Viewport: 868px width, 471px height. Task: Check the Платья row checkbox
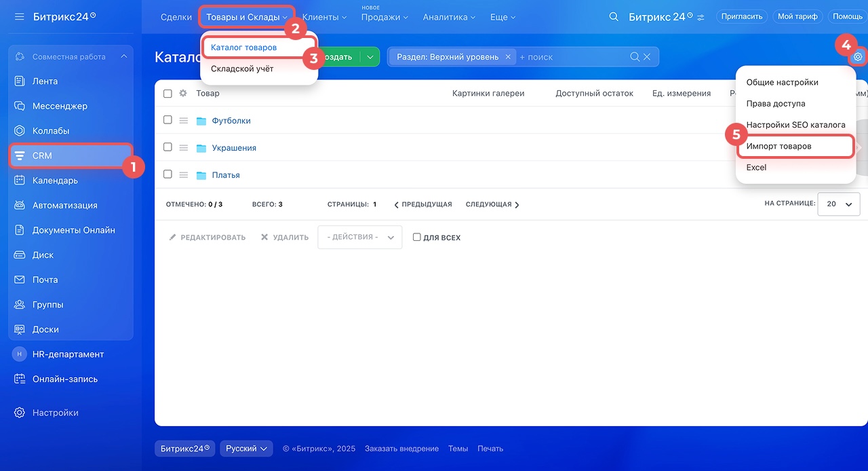coord(167,174)
